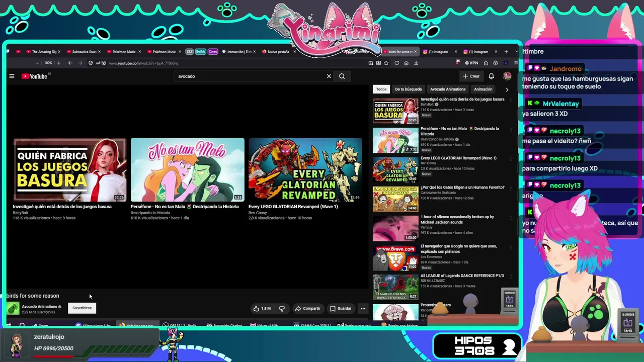This screenshot has width=644, height=362.
Task: Switch to Nueva pestaña browser tab
Action: tap(278, 52)
